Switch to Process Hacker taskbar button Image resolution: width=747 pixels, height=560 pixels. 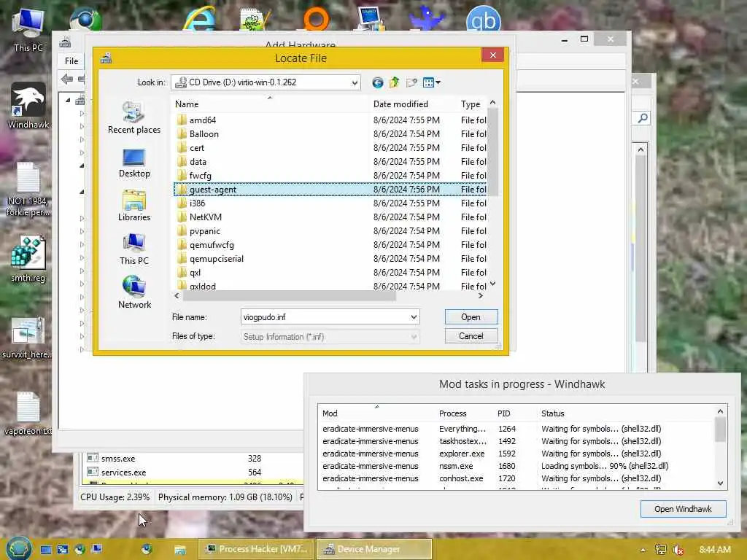pos(257,549)
